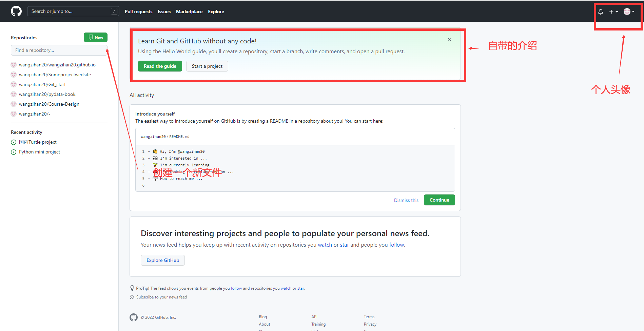Click 'star' link in the ProTip line
The width and height of the screenshot is (644, 331).
(x=301, y=288)
